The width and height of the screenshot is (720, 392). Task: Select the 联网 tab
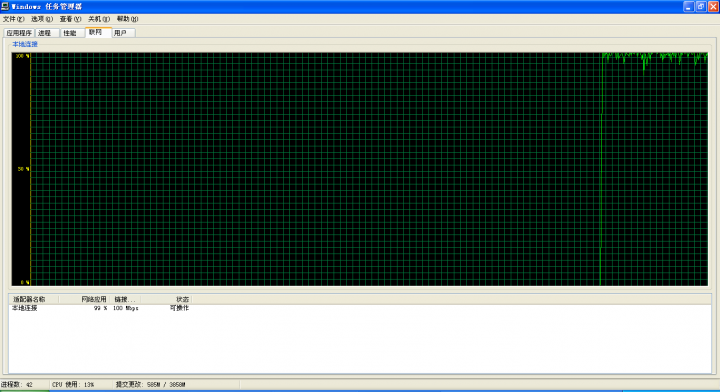pos(98,32)
